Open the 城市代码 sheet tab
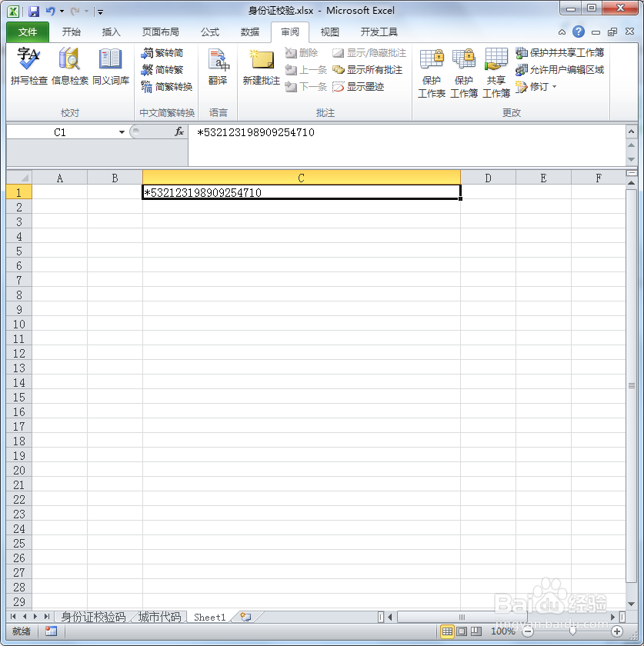This screenshot has width=644, height=646. pyautogui.click(x=159, y=617)
